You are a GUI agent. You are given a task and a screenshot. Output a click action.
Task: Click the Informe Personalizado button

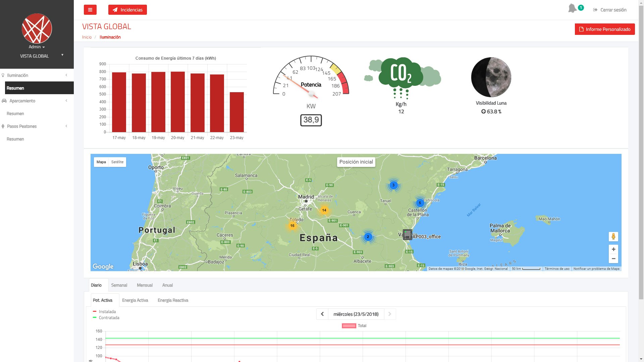[605, 29]
